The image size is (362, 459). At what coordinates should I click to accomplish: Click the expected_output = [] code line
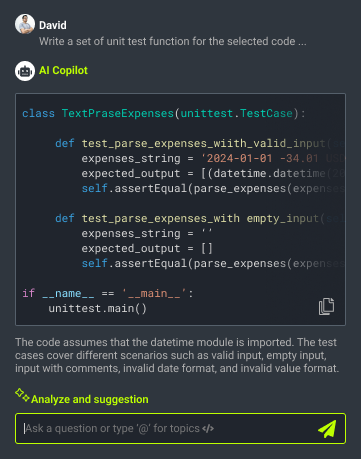pyautogui.click(x=147, y=248)
